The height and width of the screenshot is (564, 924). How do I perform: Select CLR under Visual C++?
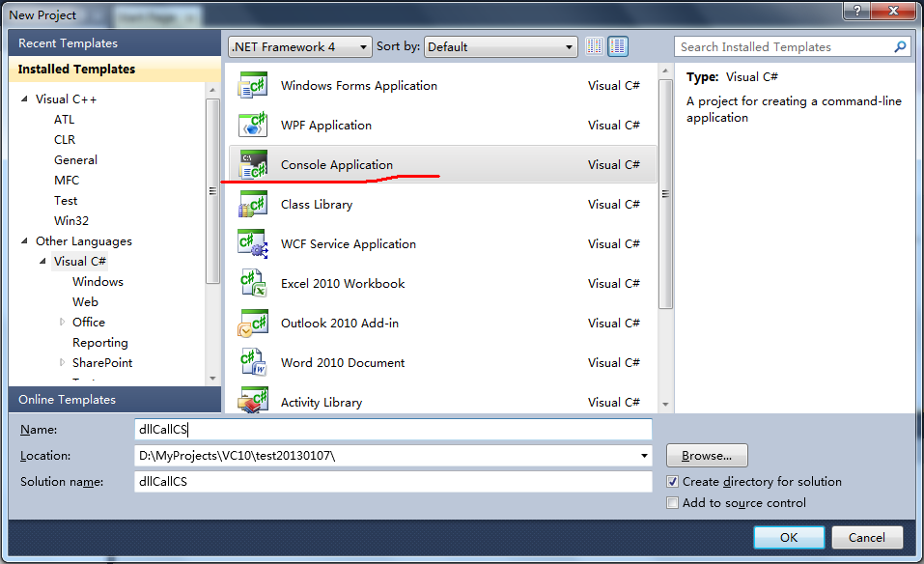(x=65, y=140)
